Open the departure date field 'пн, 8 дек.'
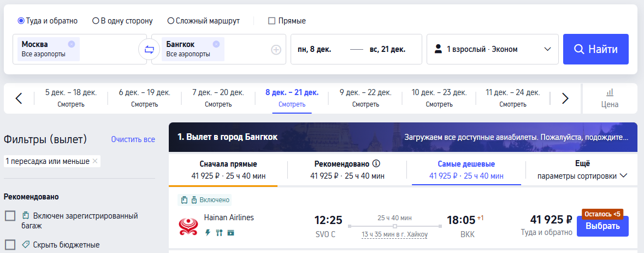The height and width of the screenshot is (253, 644). (315, 49)
